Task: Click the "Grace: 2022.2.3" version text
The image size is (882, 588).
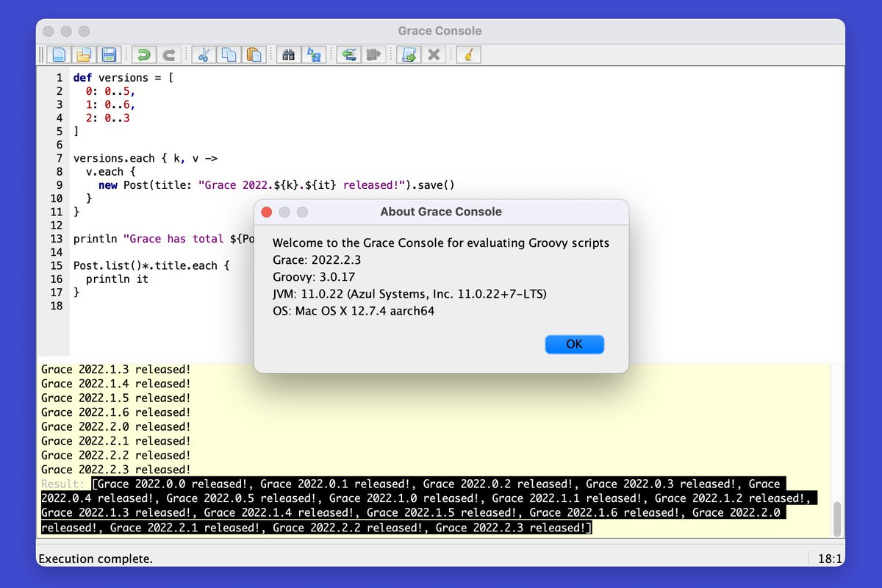Action: point(317,260)
